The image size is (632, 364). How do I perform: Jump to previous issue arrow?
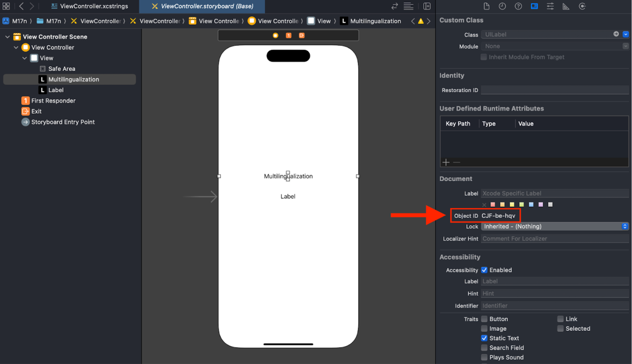point(412,21)
